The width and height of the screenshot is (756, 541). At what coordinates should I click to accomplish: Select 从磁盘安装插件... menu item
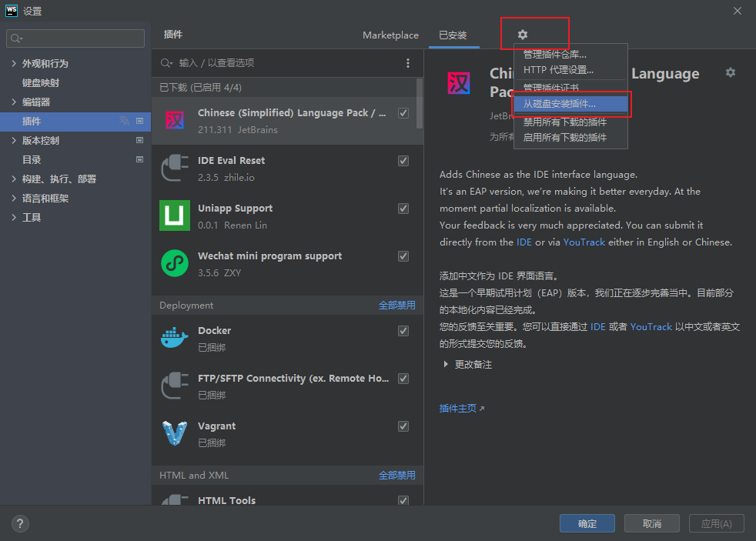(x=571, y=104)
